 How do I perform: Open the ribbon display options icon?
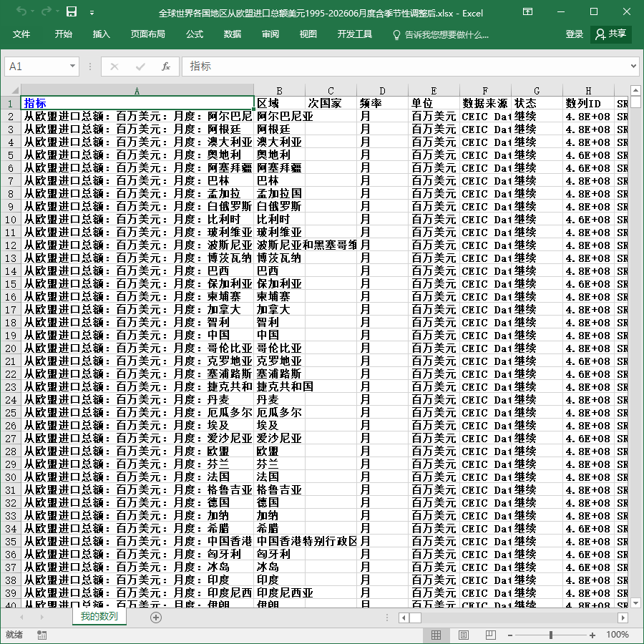[x=527, y=11]
